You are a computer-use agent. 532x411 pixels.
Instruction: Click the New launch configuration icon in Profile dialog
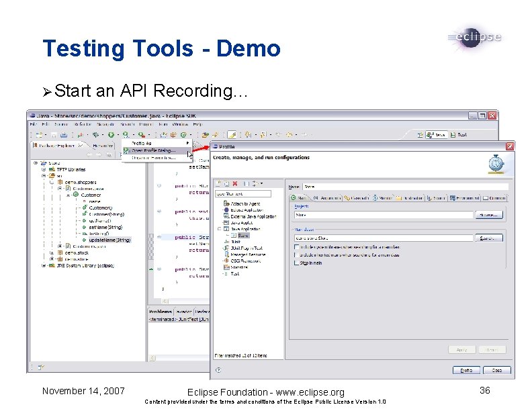[218, 183]
